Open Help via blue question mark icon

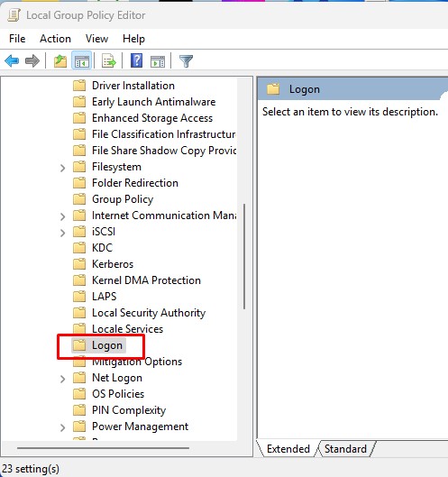coord(136,60)
